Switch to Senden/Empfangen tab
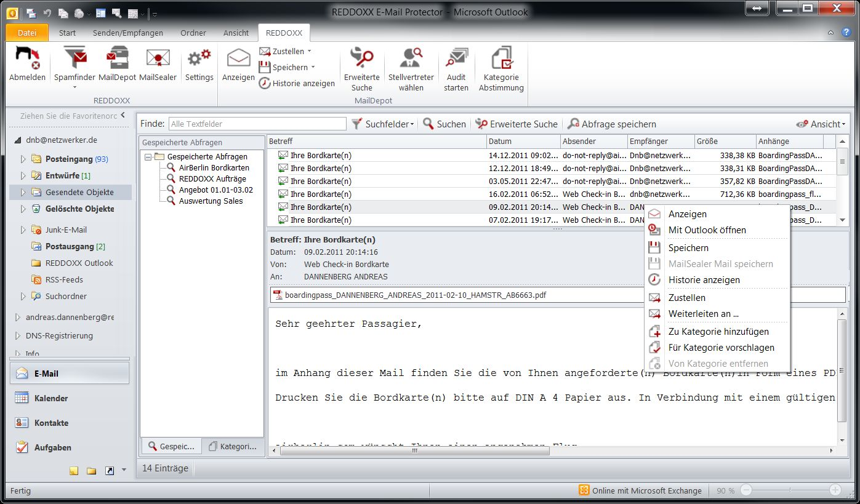The width and height of the screenshot is (860, 504). pyautogui.click(x=128, y=33)
